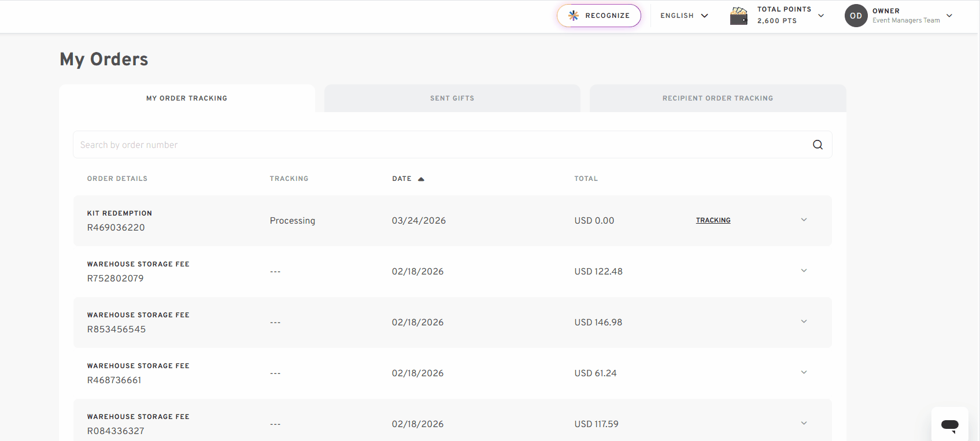The image size is (980, 441).
Task: Click the OD user avatar
Action: click(856, 16)
